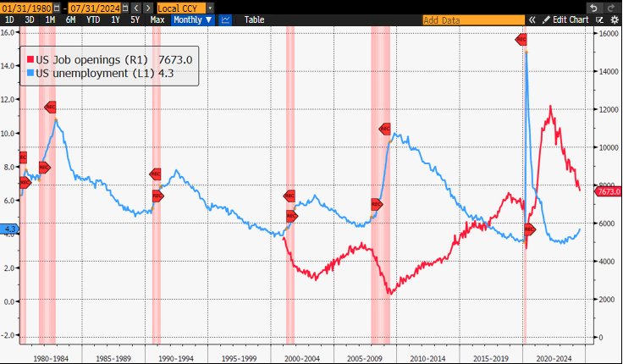Viewport: 623px width, 364px height.
Task: Click the double-chevron collapse icon
Action: [532, 19]
